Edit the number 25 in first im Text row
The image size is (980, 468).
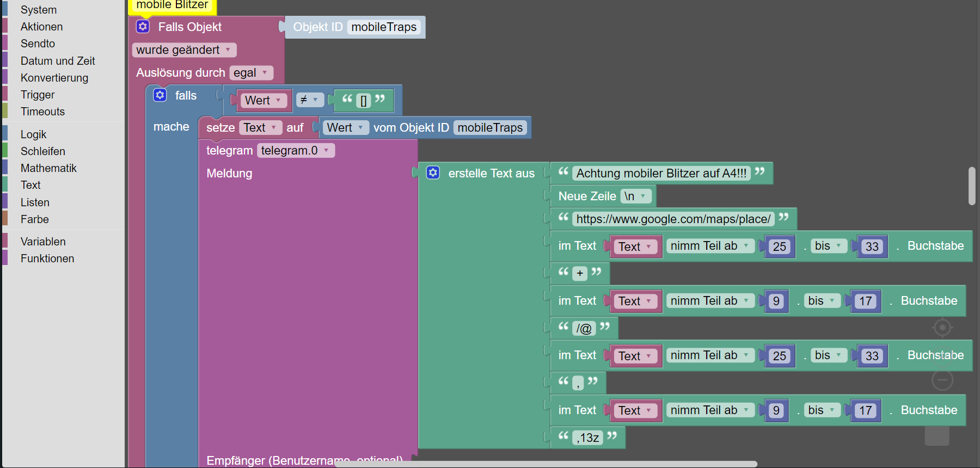(x=780, y=247)
